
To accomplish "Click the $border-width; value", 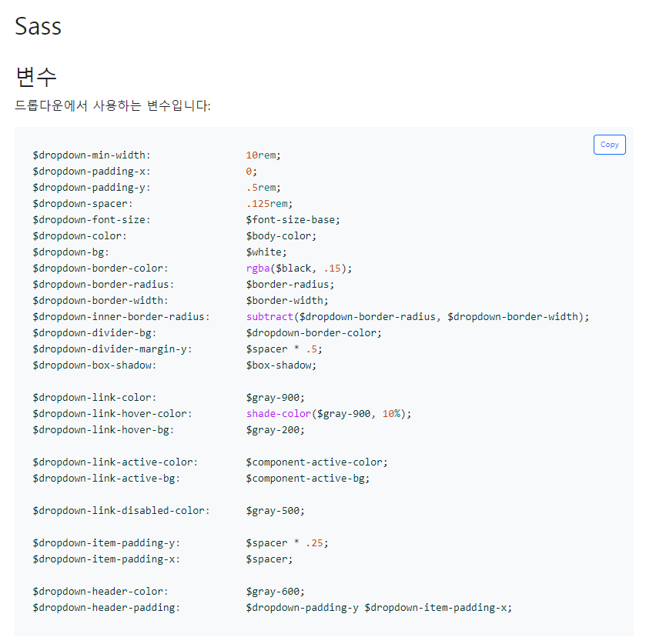I will [x=286, y=301].
